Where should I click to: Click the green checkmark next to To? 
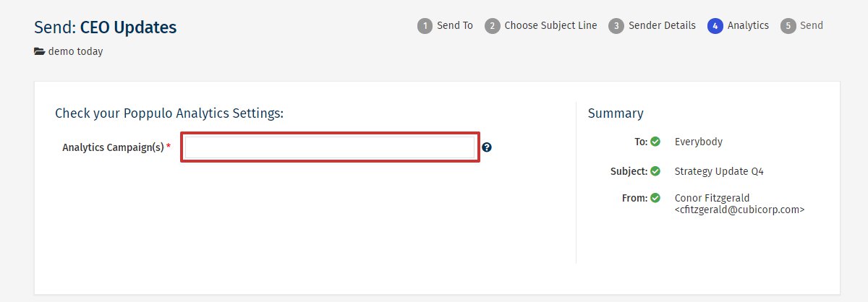[655, 142]
